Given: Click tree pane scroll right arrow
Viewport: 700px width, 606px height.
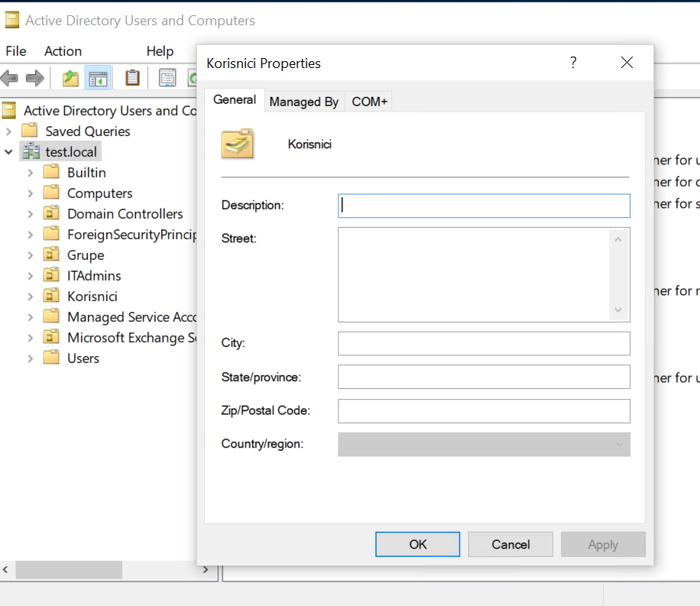Looking at the screenshot, I should coord(206,569).
